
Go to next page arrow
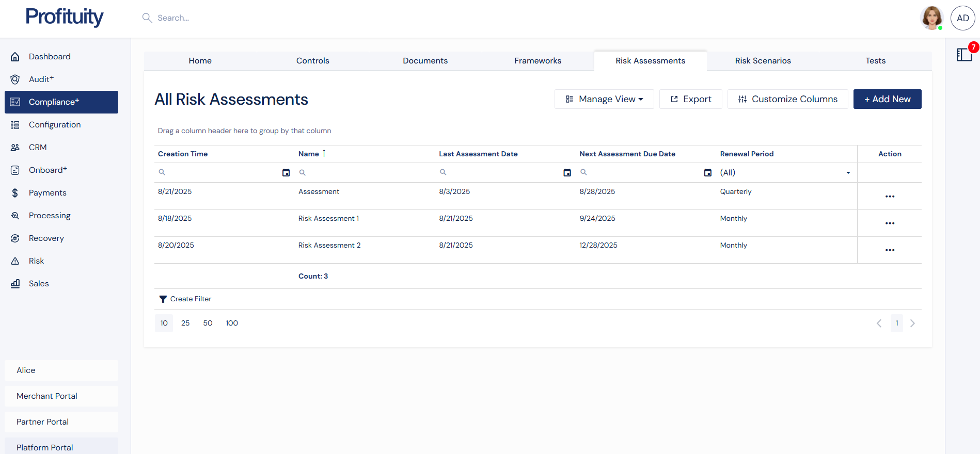(912, 323)
